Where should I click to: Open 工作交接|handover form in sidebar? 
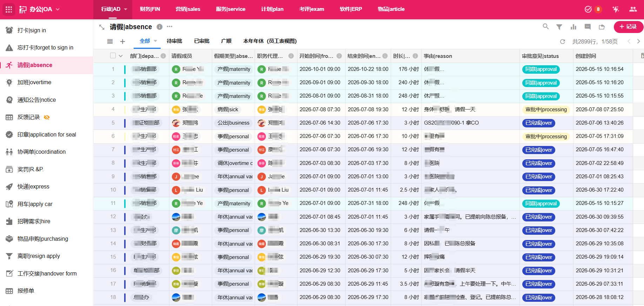[x=46, y=274]
